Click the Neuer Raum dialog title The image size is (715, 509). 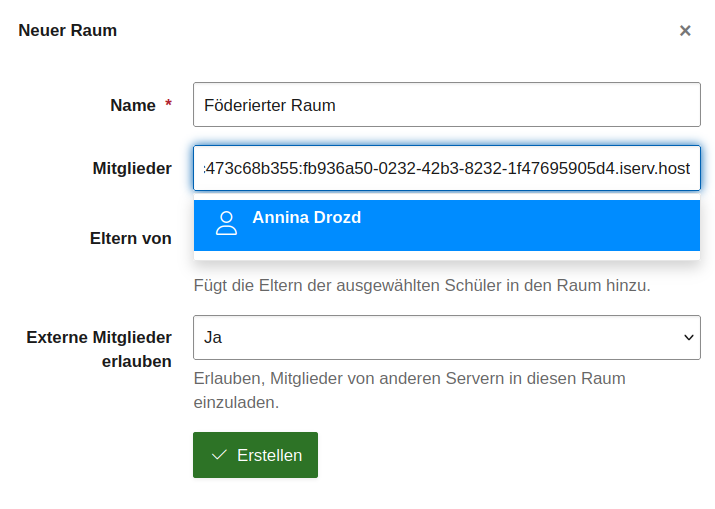[x=68, y=31]
